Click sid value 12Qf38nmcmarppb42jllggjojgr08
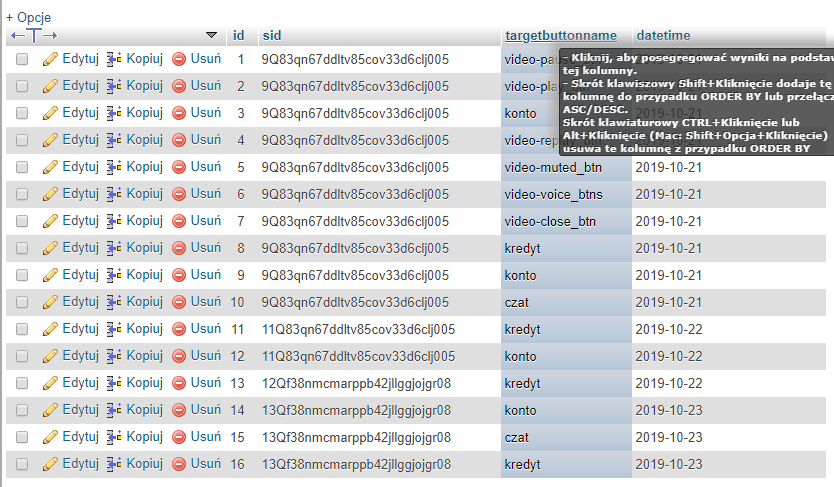 356,384
